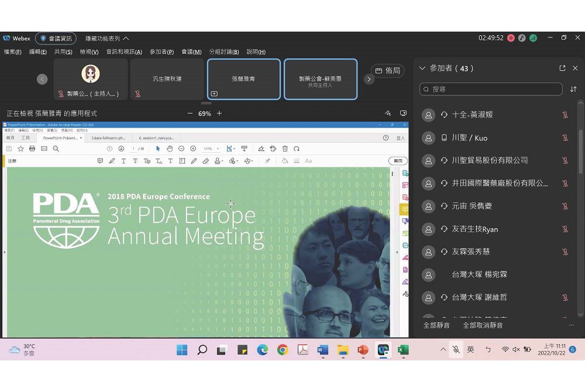Viewport: 585px width, 392px height.
Task: Open the 說明(H) help menu
Action: [256, 52]
